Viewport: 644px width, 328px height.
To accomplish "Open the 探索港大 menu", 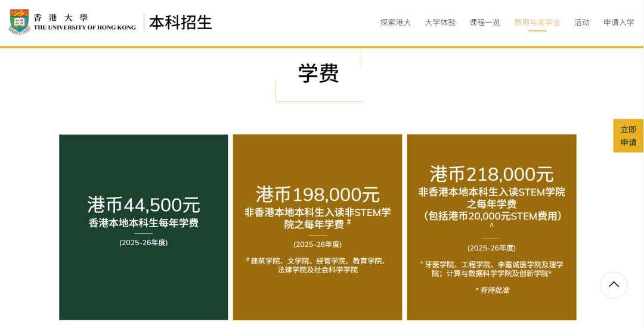I will [395, 23].
